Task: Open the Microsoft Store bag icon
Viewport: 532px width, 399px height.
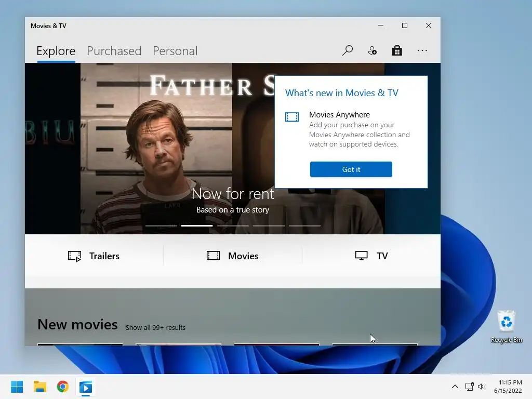Action: pos(397,50)
